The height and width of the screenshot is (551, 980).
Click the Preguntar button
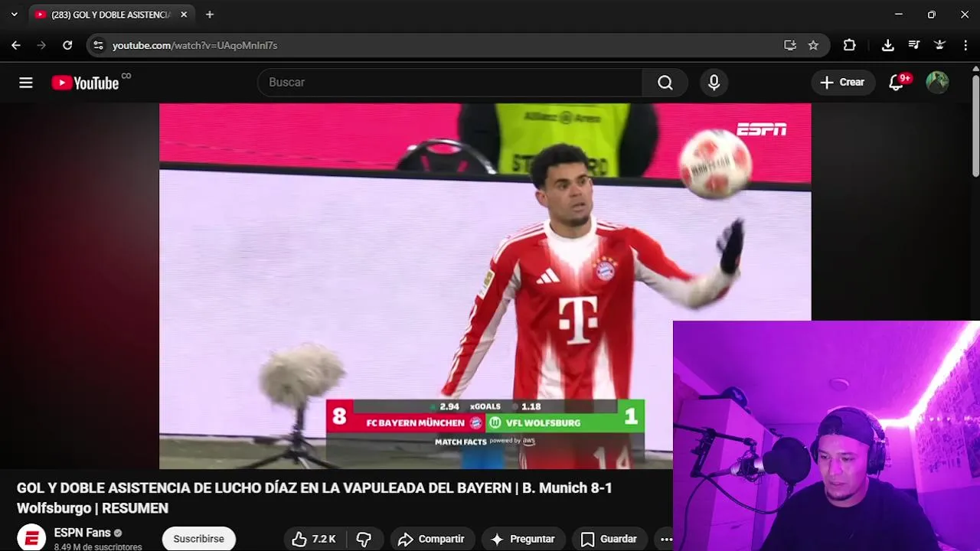(x=523, y=539)
